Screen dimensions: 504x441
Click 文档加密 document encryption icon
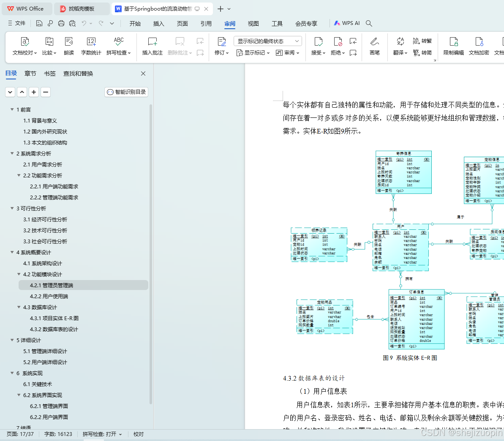coord(479,46)
